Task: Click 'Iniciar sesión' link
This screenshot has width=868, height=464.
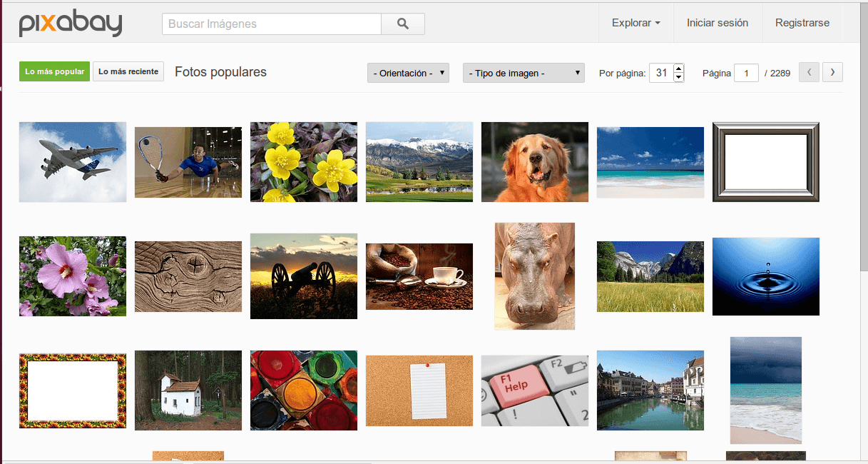Action: coord(718,23)
